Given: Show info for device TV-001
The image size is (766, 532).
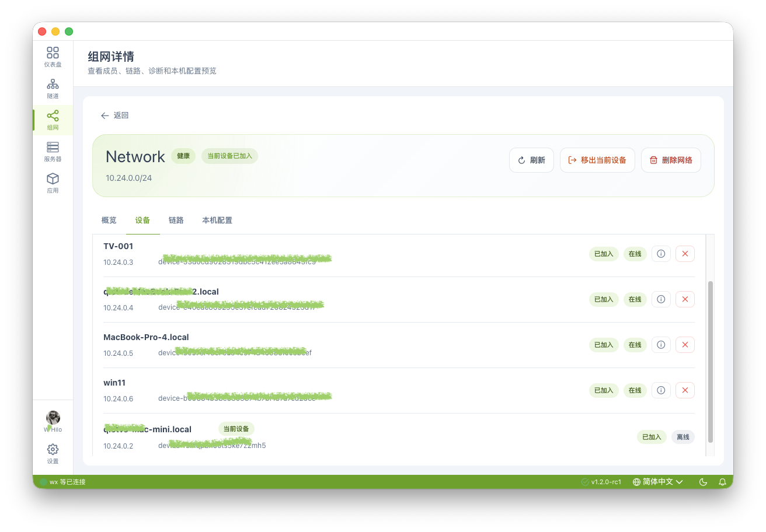Looking at the screenshot, I should 661,254.
